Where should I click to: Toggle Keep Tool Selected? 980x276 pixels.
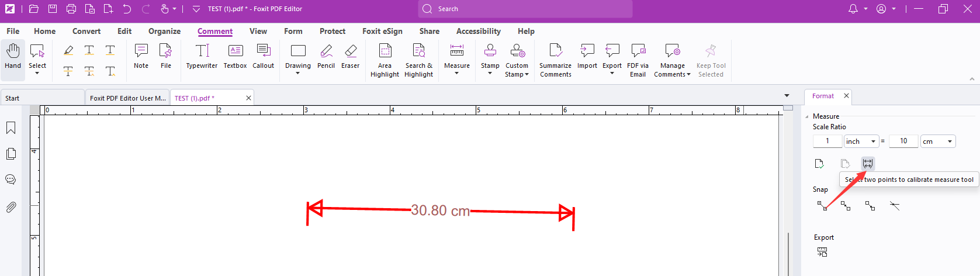(711, 60)
